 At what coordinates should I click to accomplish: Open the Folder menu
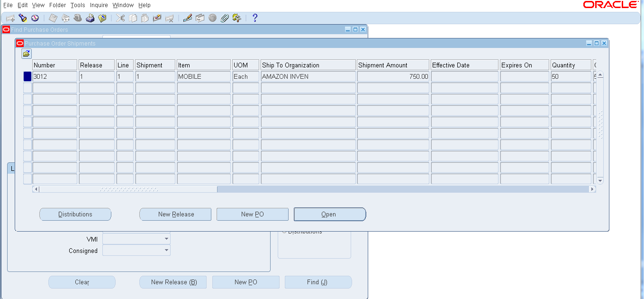tap(57, 5)
